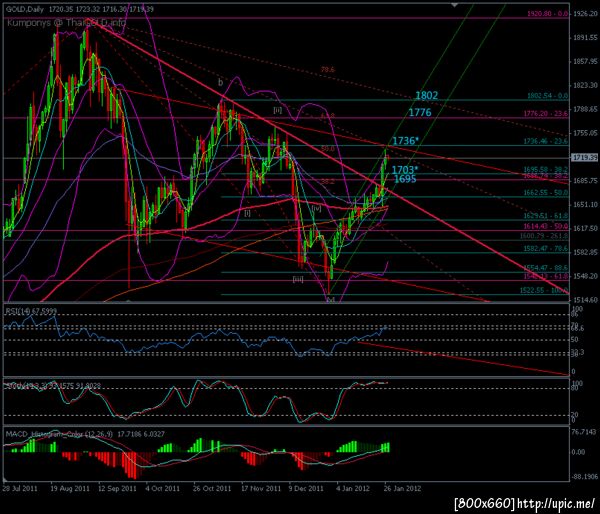Click the 1776.20 - 23.6 Fibonacci label
Viewport: 600px width, 514px height.
546,114
